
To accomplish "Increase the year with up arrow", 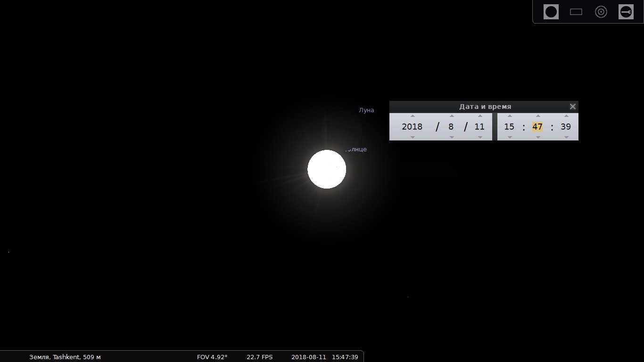I will point(413,116).
